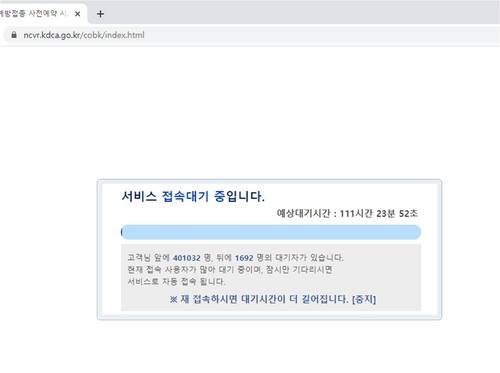Screen dimensions: 500x373
Task: Click the blue waiting progress bar
Action: [x=271, y=232]
